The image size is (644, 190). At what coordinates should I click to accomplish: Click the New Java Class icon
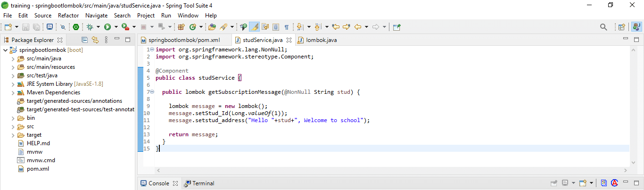[x=192, y=27]
